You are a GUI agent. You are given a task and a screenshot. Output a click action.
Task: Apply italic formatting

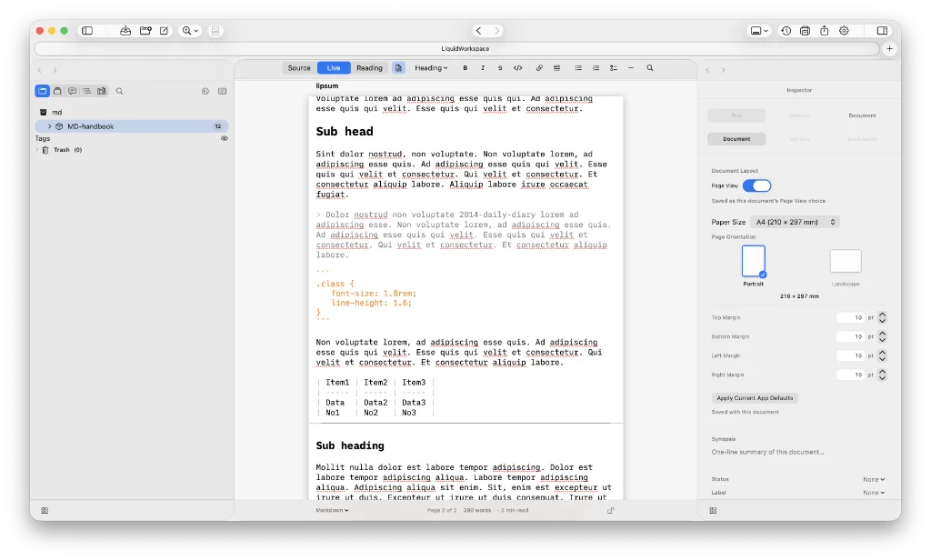click(483, 68)
